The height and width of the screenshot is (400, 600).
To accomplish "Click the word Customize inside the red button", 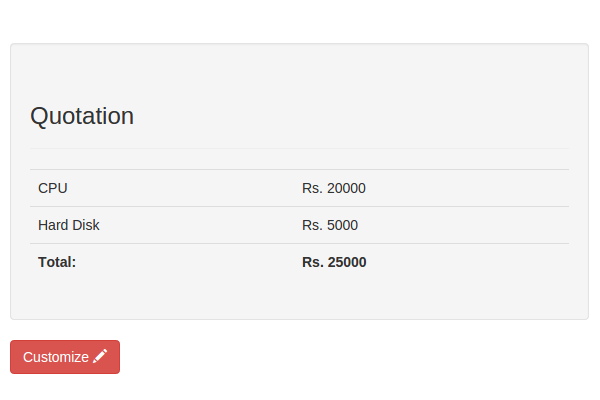I will [x=56, y=357].
